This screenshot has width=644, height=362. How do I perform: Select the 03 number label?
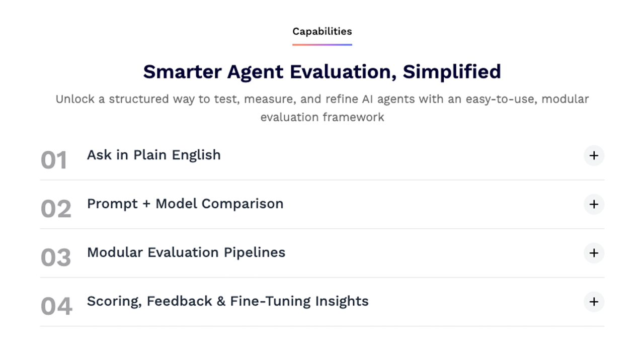(x=56, y=258)
